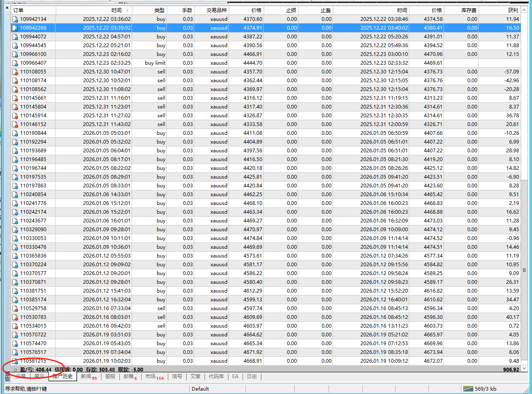532x394 pixels.
Task: Sort by the 获利 column header
Action: pyautogui.click(x=500, y=10)
